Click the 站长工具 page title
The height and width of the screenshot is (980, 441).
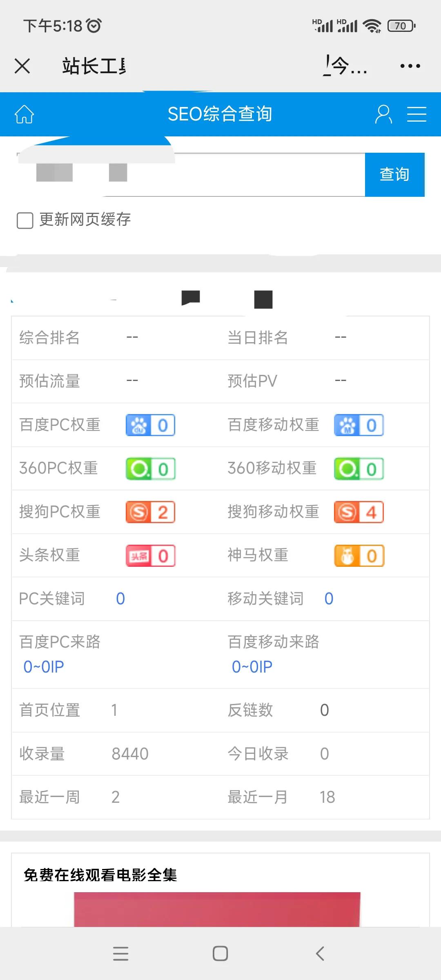click(94, 66)
